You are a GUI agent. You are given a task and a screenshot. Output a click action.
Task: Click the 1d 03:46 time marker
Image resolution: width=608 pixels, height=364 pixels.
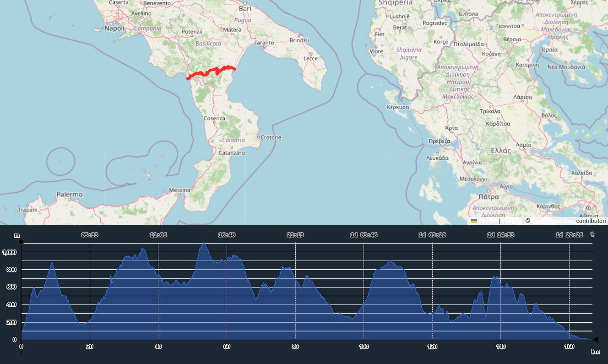[364, 235]
